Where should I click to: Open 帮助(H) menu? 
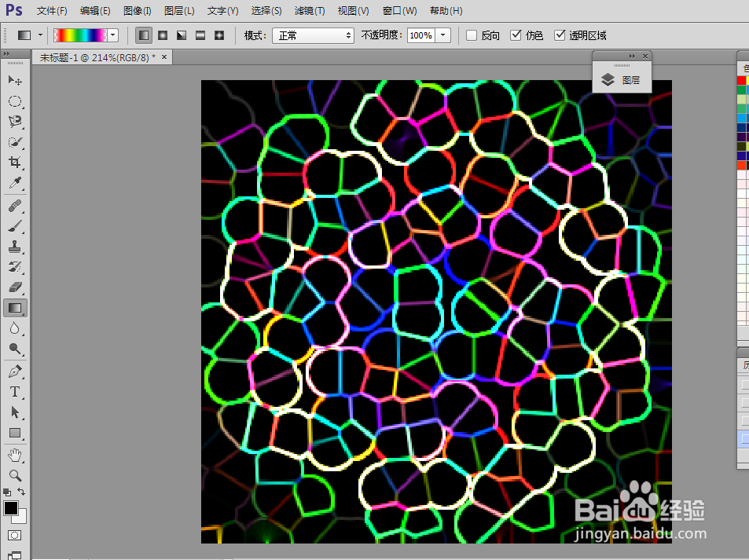[x=446, y=10]
